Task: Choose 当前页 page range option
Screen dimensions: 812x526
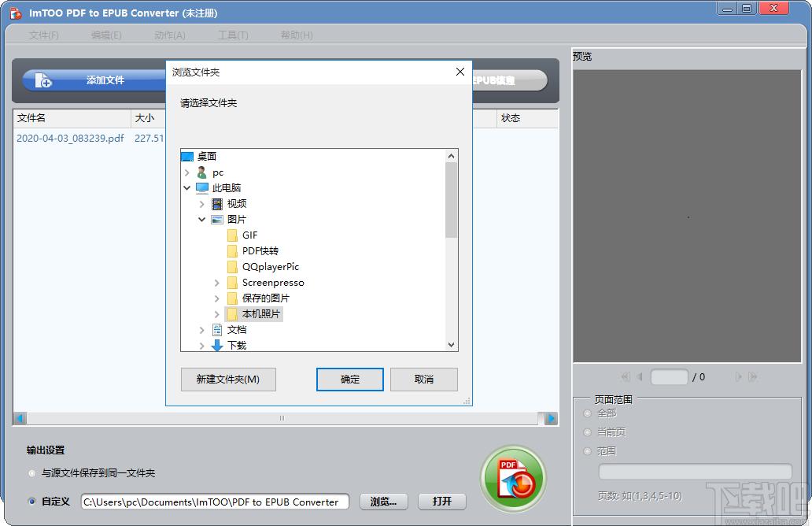Action: coord(587,432)
